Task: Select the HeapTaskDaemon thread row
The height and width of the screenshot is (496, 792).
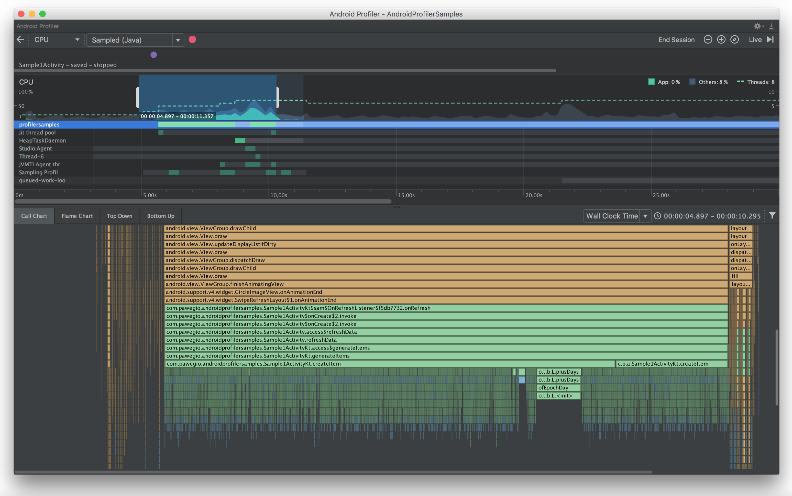Action: pos(397,140)
